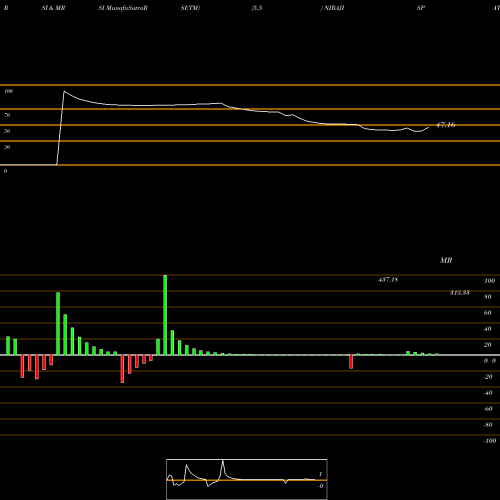Click the MR axis label 100
Viewport: 500px width, 500px height.
(490, 281)
